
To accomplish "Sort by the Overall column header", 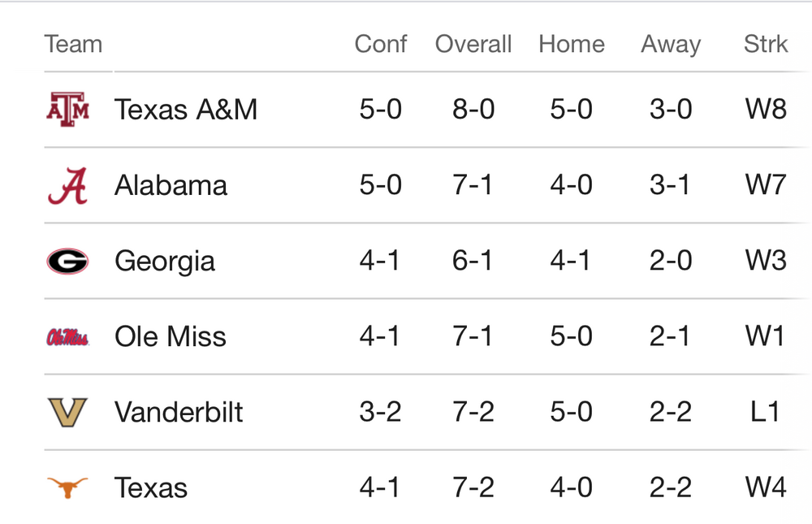I will pyautogui.click(x=473, y=44).
